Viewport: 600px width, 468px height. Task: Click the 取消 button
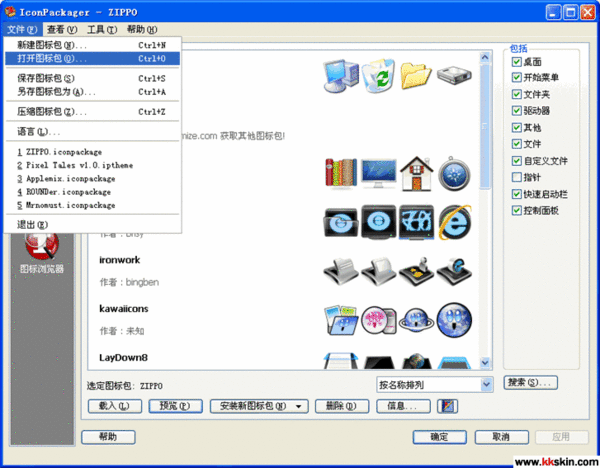pos(502,437)
